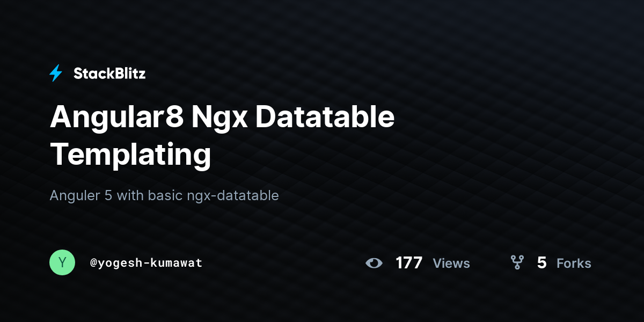Click the eye icon beside 177
This screenshot has height=322, width=644.
(x=374, y=263)
